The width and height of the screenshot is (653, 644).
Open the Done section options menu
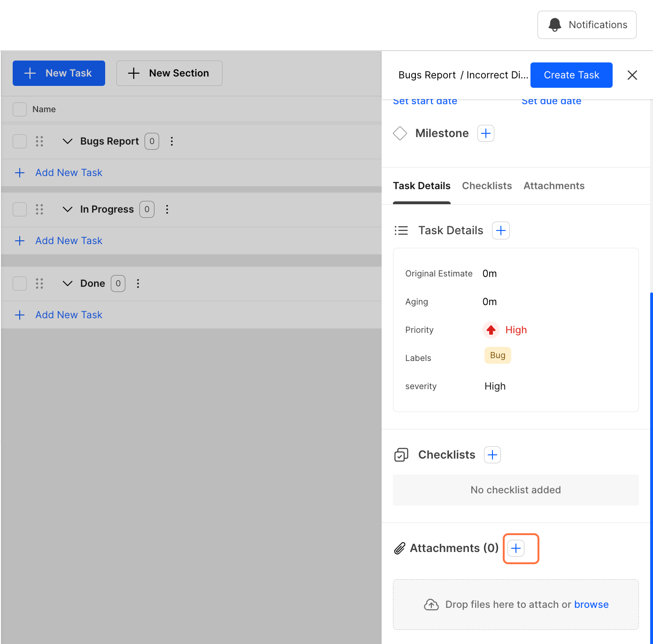click(138, 284)
